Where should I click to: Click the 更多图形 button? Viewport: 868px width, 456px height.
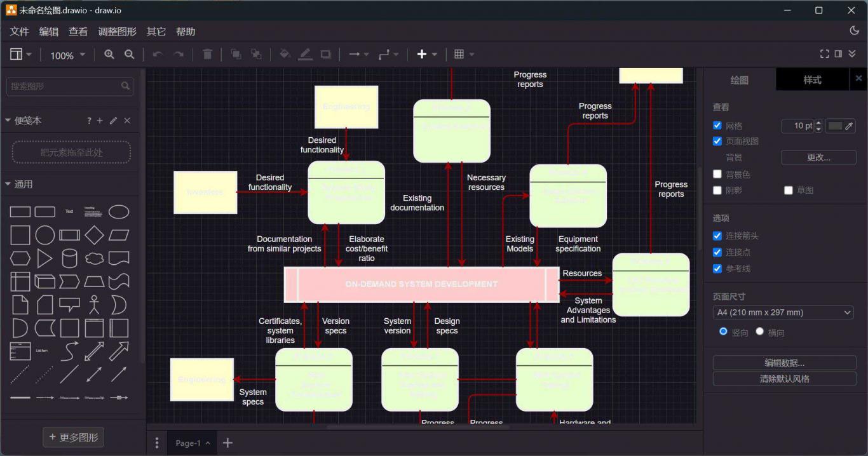point(72,437)
